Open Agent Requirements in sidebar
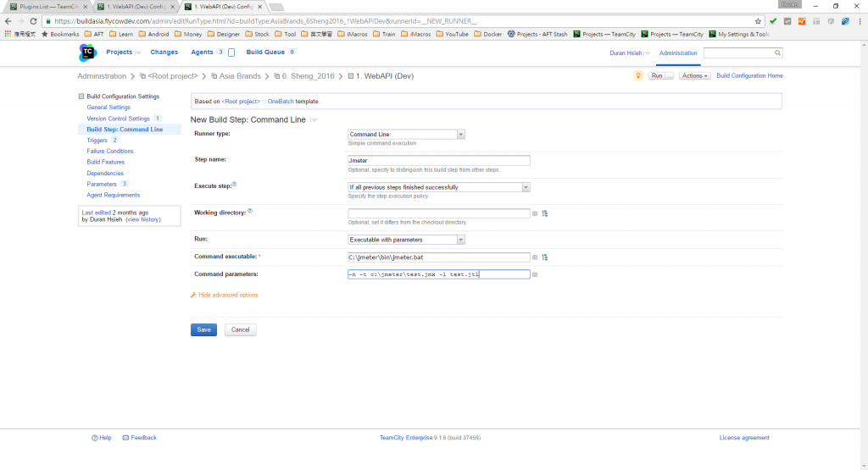This screenshot has width=868, height=470. click(x=113, y=195)
